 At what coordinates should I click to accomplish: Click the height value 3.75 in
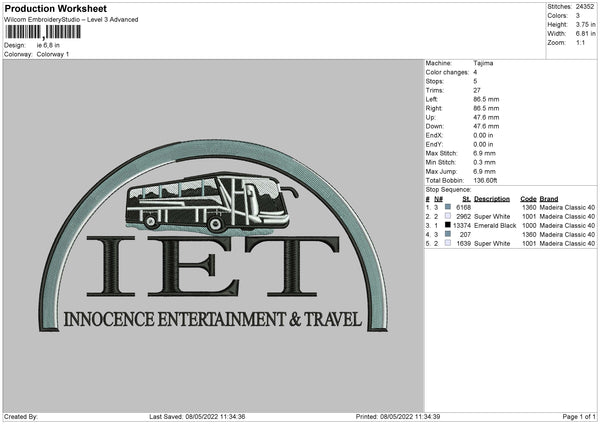click(585, 24)
